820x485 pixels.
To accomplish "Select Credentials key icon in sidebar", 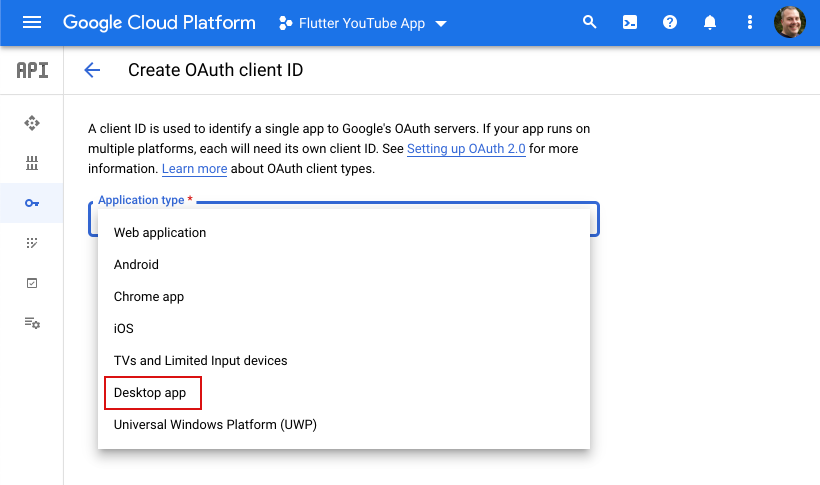I will point(32,203).
